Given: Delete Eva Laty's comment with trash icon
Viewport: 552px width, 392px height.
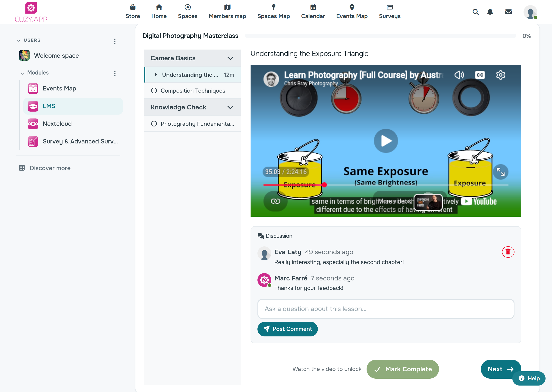Looking at the screenshot, I should tap(508, 252).
